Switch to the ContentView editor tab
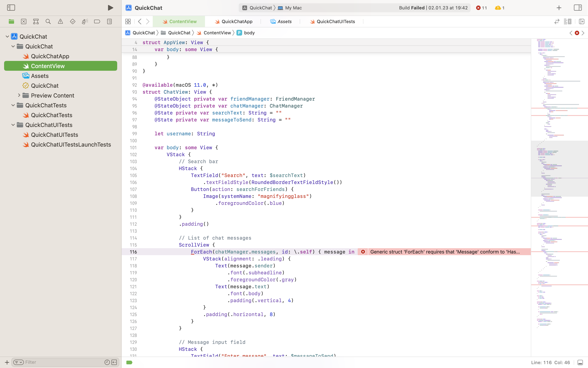The height and width of the screenshot is (368, 588). (x=179, y=21)
